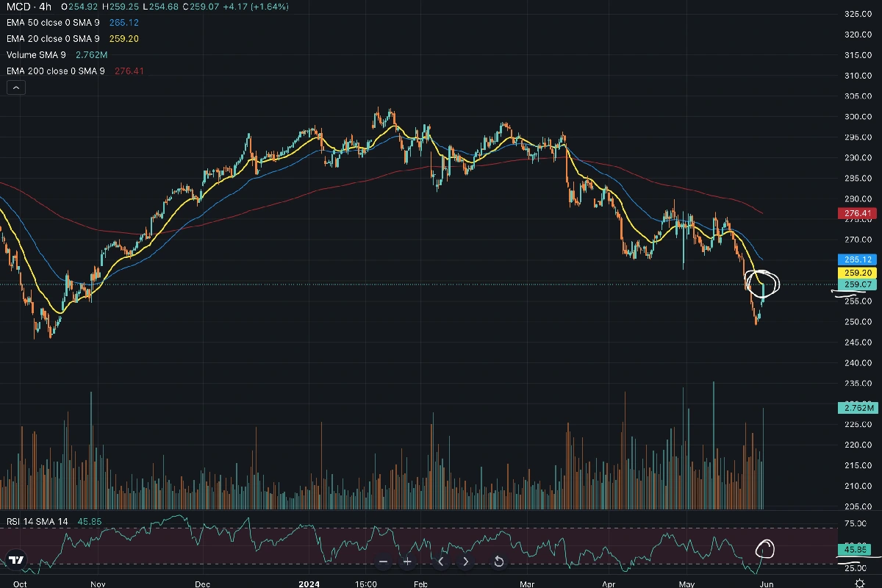Click the volume value 2.762M in legend
The image size is (882, 588).
[x=92, y=55]
